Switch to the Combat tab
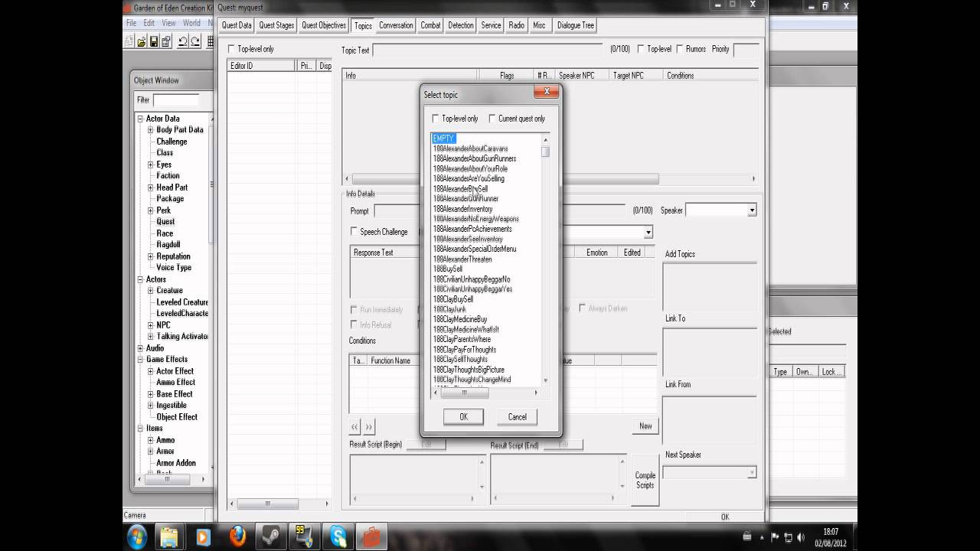This screenshot has height=551, width=980. click(x=430, y=25)
